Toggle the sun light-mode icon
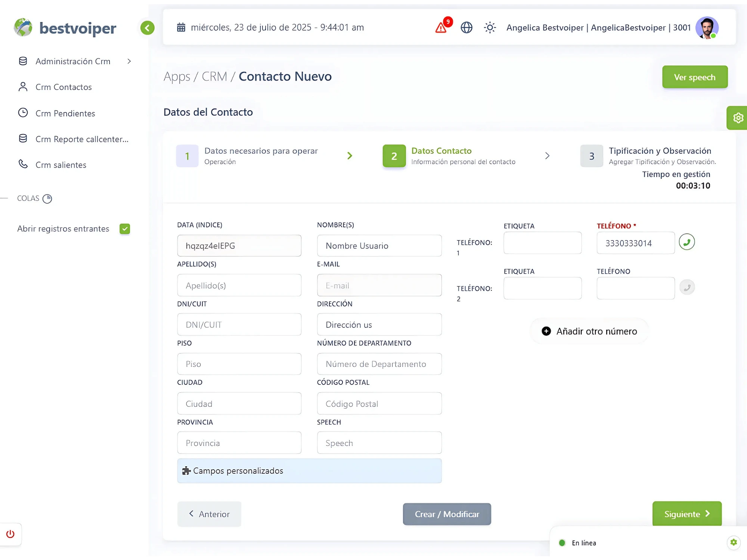 (x=490, y=28)
